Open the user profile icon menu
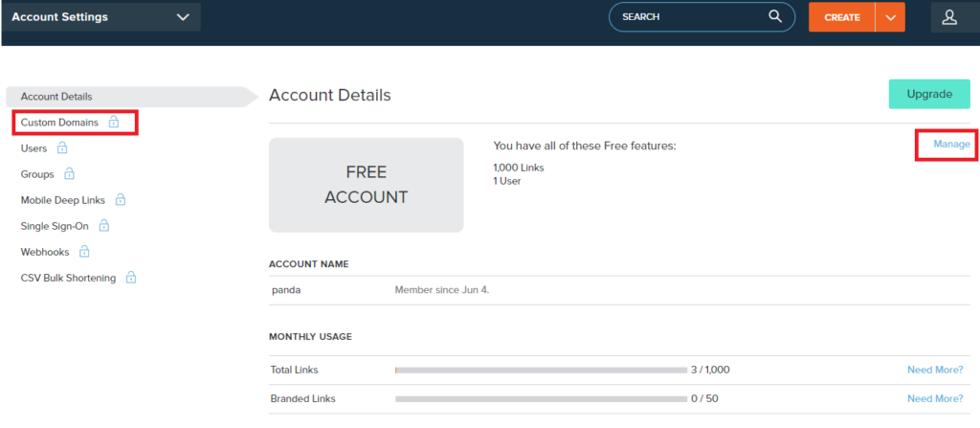 949,17
